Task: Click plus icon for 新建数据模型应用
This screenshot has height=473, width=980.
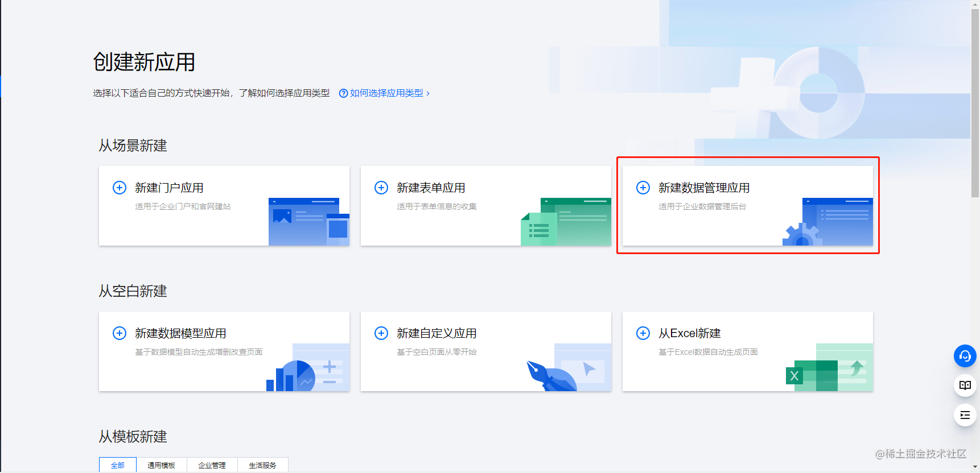Action: pyautogui.click(x=120, y=333)
